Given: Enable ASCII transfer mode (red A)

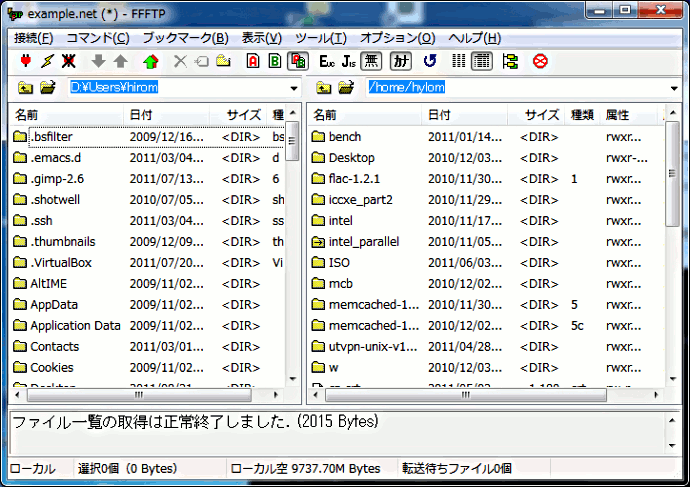Looking at the screenshot, I should [252, 62].
